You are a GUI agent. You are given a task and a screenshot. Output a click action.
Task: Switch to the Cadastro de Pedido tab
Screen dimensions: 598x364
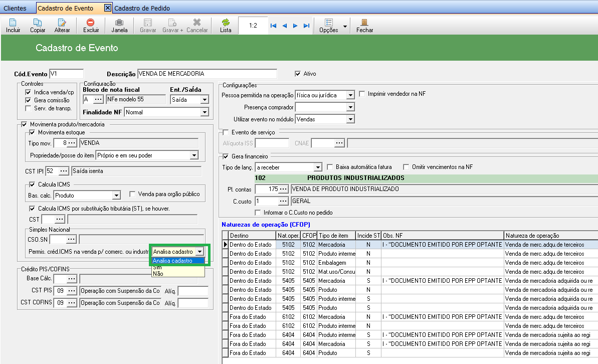pyautogui.click(x=142, y=8)
